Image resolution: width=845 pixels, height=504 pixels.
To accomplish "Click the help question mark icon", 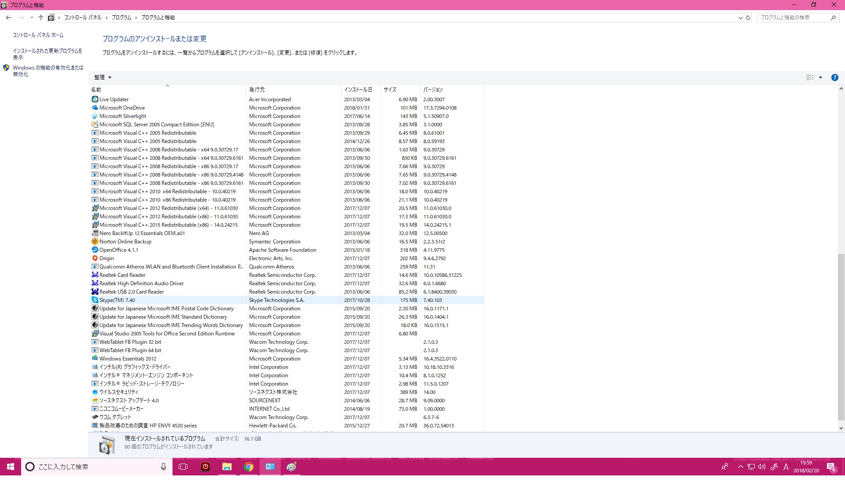I will click(834, 77).
